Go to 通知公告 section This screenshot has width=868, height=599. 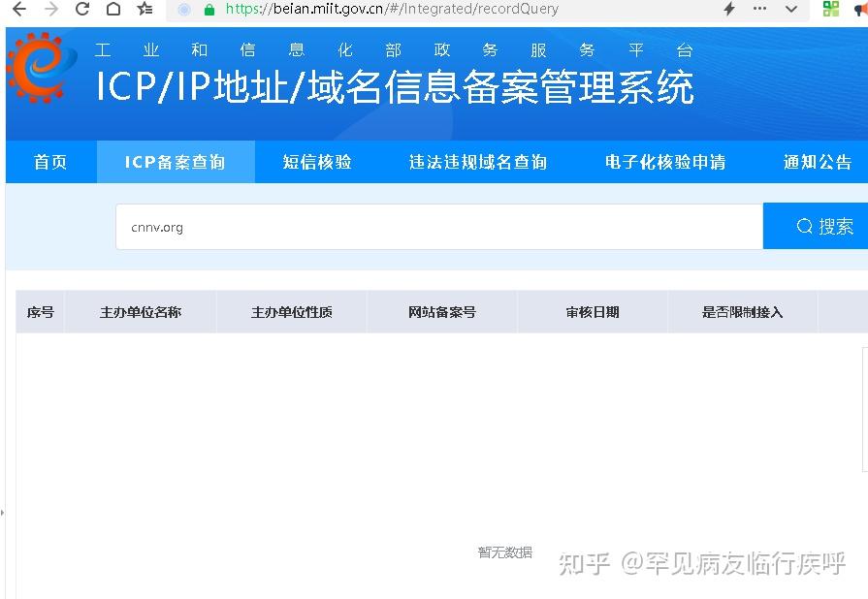(817, 162)
